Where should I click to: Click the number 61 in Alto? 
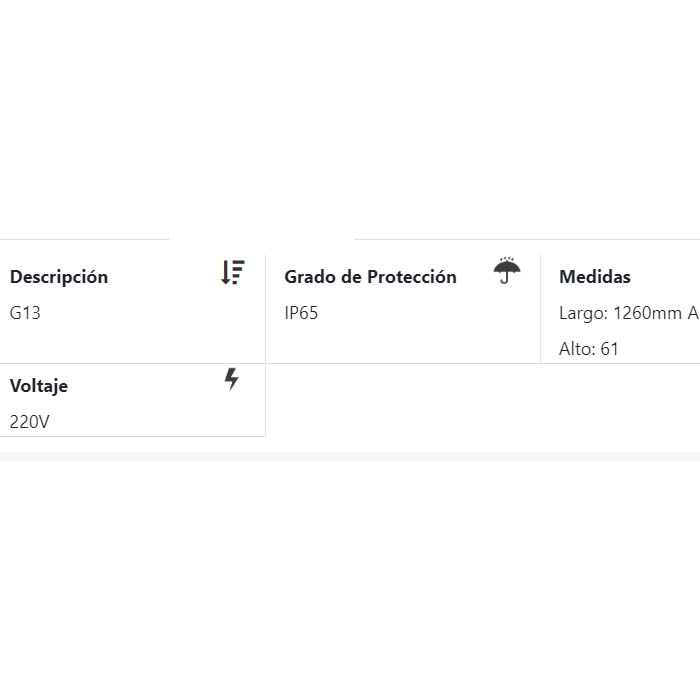pos(610,349)
